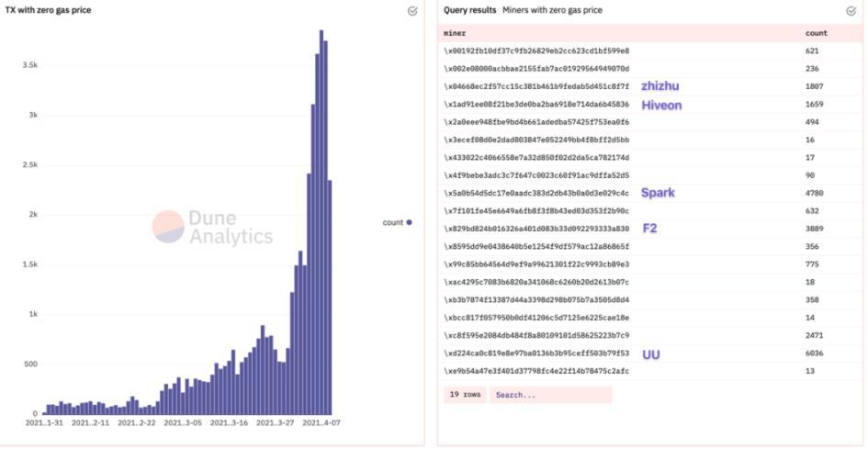The image size is (868, 449).
Task: Click the Dune Analytics logo watermark
Action: point(213,227)
